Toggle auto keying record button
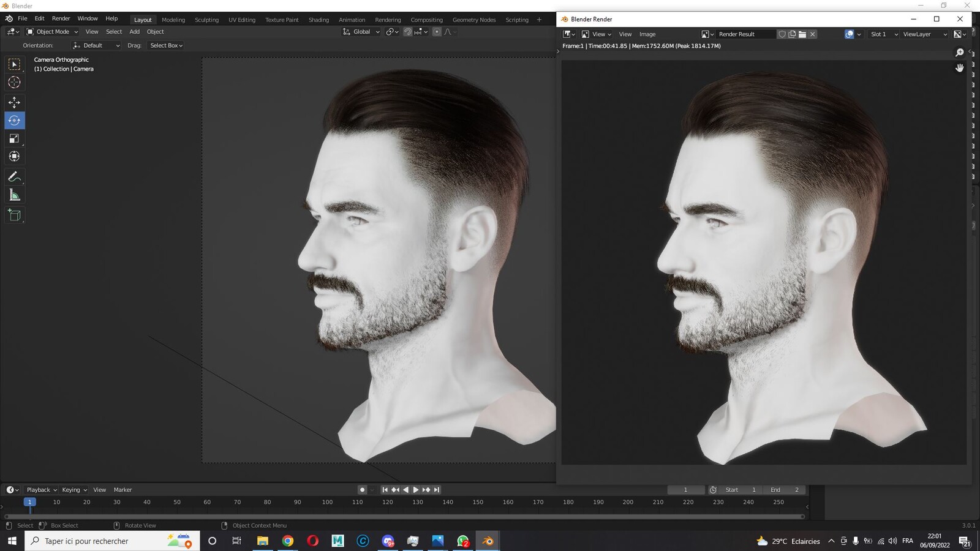This screenshot has height=551, width=980. click(362, 490)
